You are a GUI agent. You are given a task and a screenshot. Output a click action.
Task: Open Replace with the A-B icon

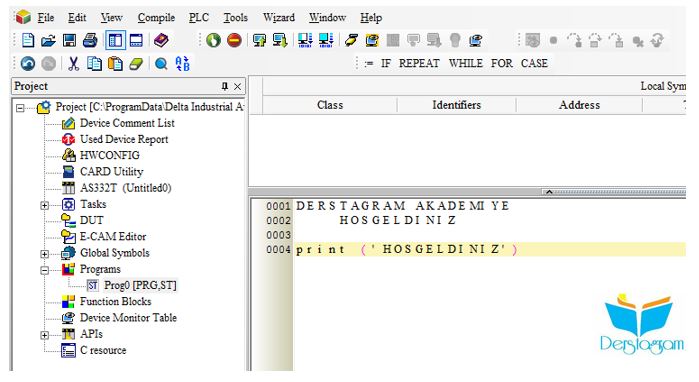(182, 64)
